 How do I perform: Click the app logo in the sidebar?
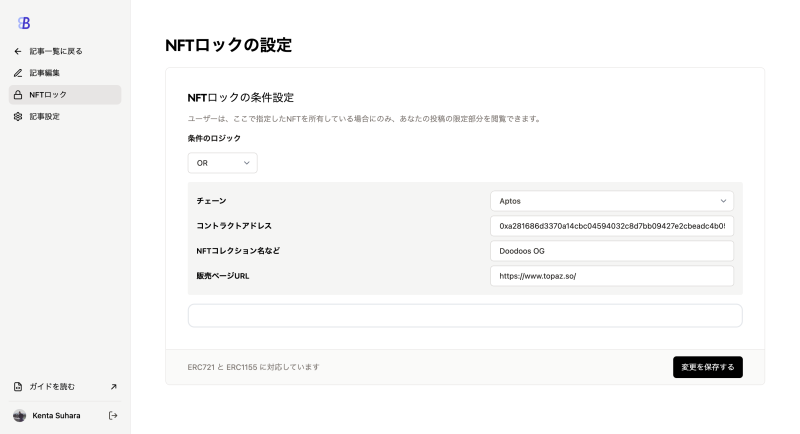(24, 23)
